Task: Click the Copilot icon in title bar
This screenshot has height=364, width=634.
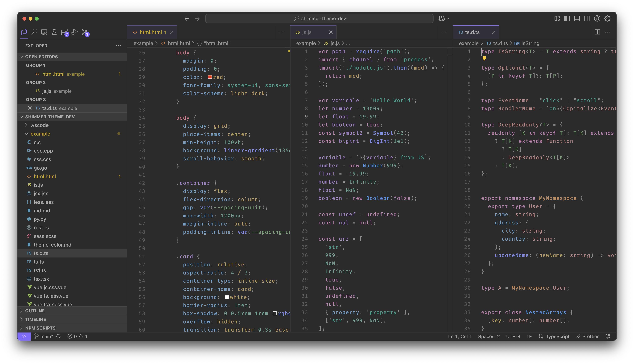Action: click(441, 19)
